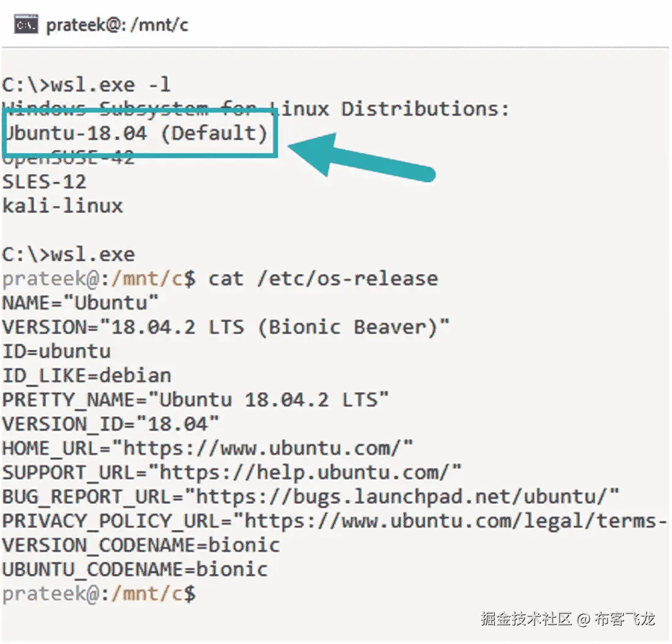Click the "cat /etc/os-release" command text
Screen dimensions: 672x644
click(x=323, y=279)
